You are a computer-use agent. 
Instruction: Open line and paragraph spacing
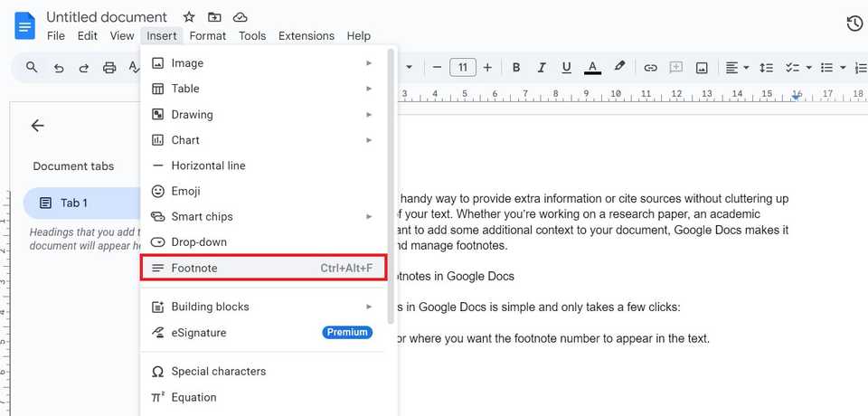pos(767,68)
